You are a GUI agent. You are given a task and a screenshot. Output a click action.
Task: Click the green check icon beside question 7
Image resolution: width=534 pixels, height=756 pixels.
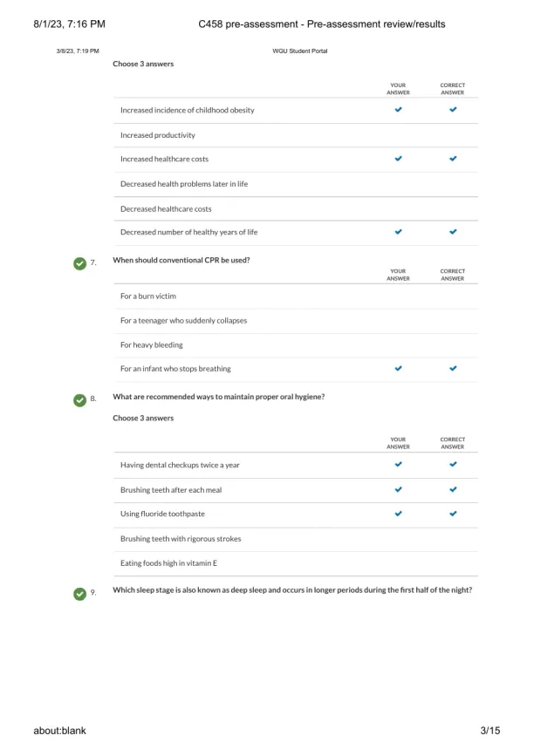pyautogui.click(x=80, y=262)
